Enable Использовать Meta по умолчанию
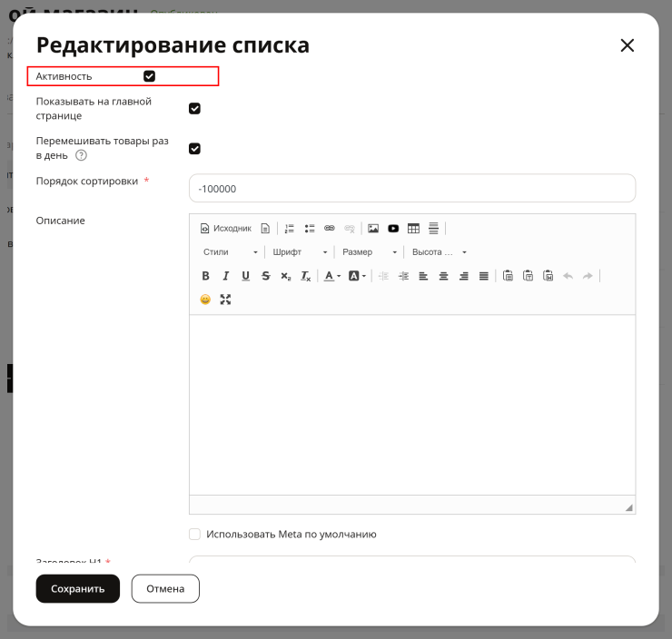672x639 pixels. [x=194, y=534]
